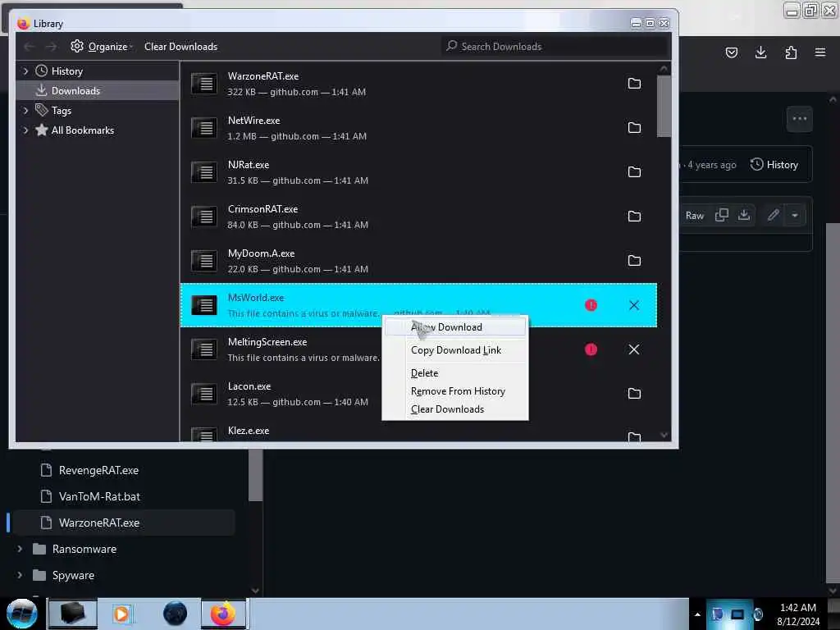
Task: Select Downloads in Library sidebar
Action: point(98,91)
